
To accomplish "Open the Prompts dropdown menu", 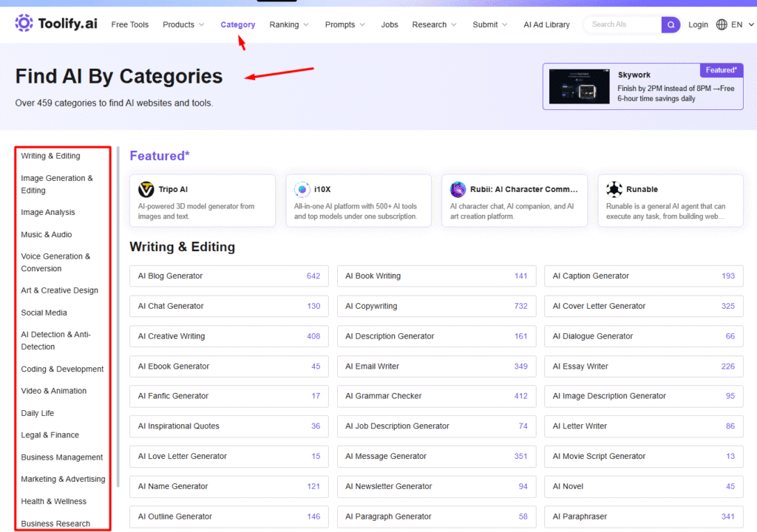I will (x=344, y=24).
